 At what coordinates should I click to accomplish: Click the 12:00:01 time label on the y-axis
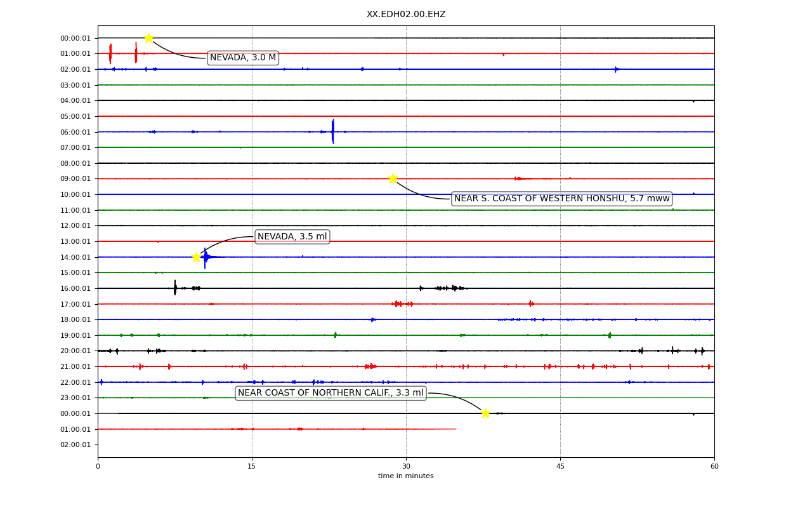click(x=75, y=225)
